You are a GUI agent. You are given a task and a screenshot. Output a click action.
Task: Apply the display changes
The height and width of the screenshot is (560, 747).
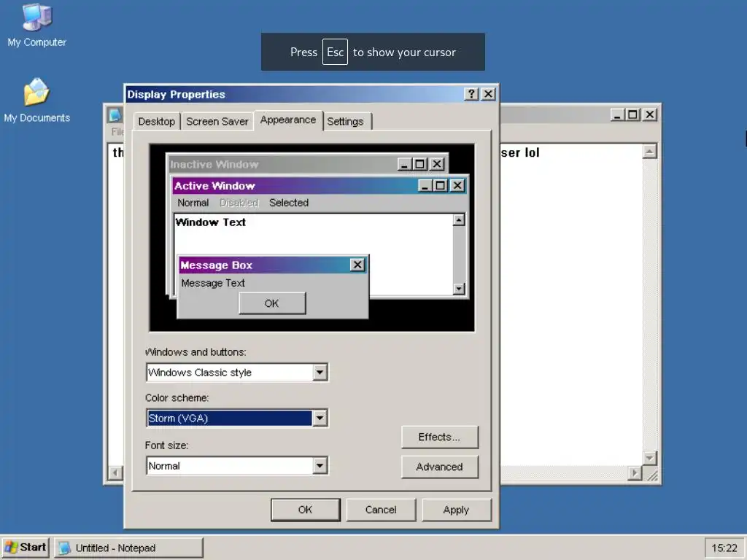pyautogui.click(x=457, y=510)
